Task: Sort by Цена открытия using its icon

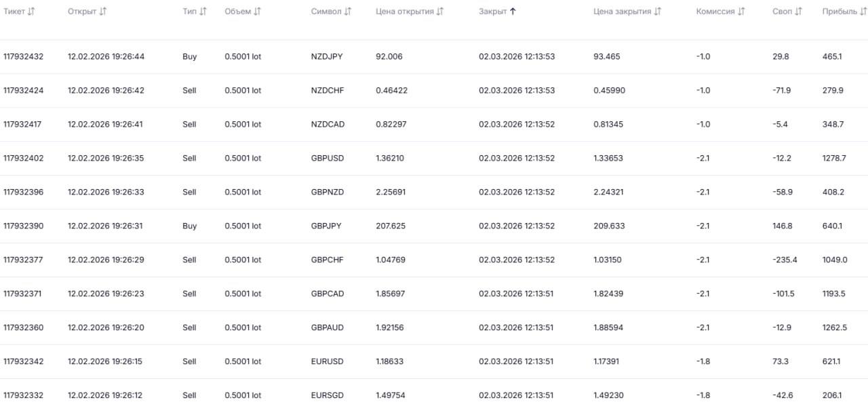Action: point(440,12)
